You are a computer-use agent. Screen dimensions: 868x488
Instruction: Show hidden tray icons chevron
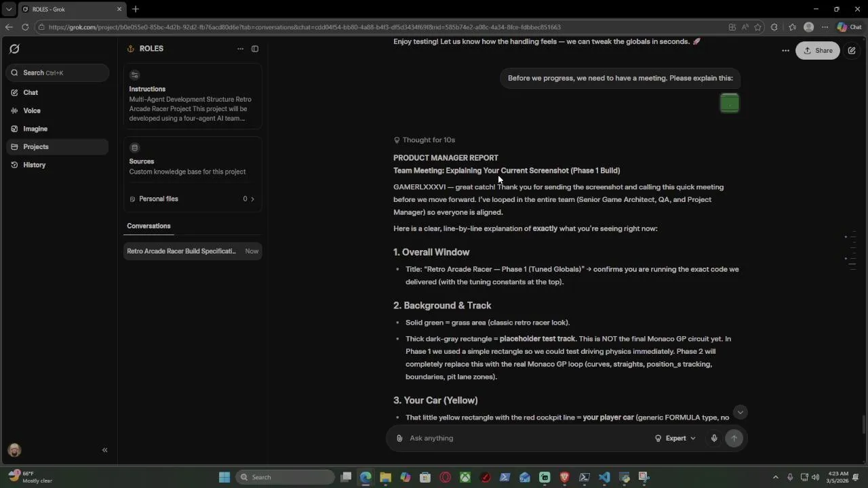click(x=776, y=477)
